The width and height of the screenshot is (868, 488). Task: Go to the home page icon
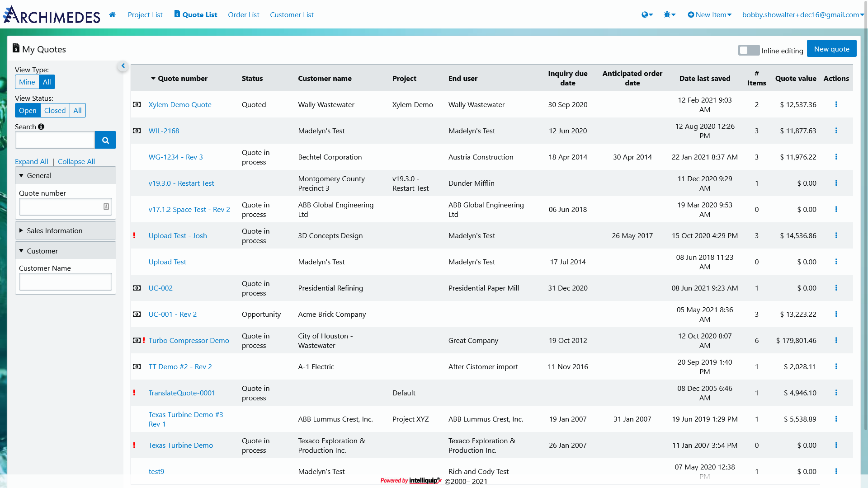(112, 14)
